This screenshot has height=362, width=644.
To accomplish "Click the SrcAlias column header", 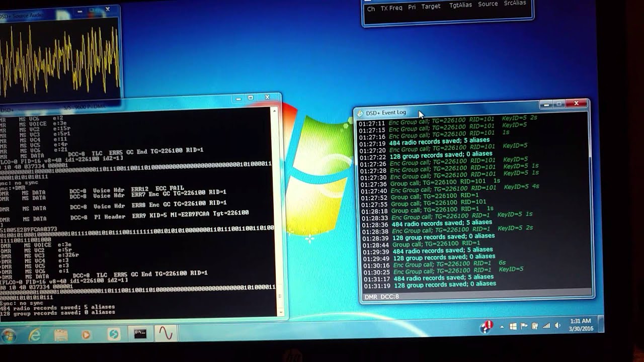I will point(515,3).
